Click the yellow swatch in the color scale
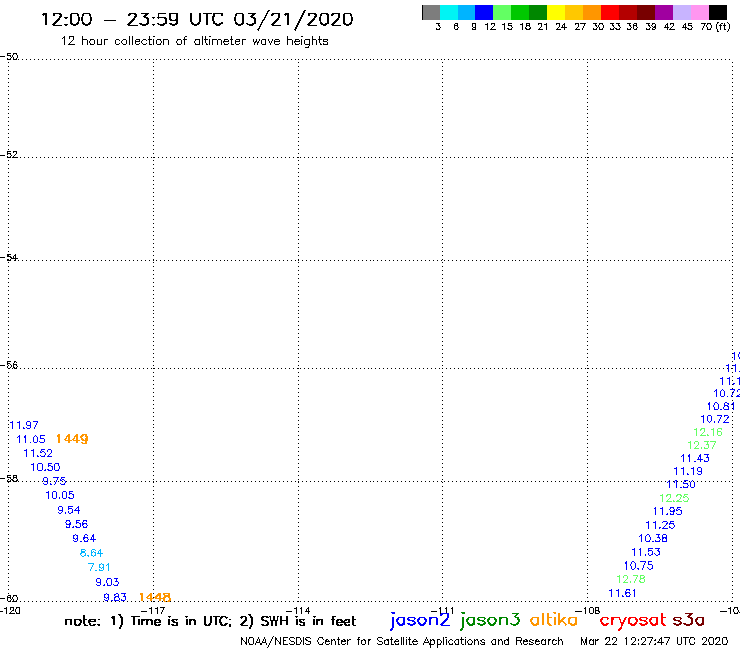This screenshot has width=740, height=650. [556, 12]
